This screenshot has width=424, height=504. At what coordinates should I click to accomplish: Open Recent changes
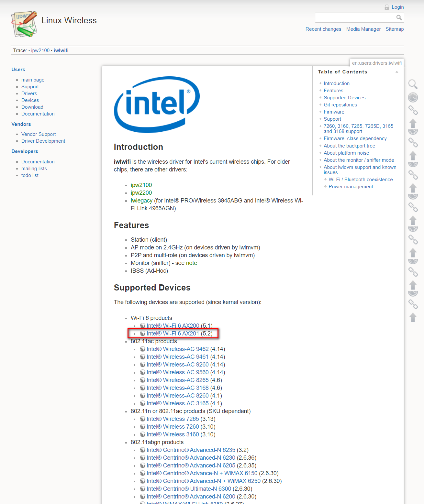pyautogui.click(x=323, y=29)
